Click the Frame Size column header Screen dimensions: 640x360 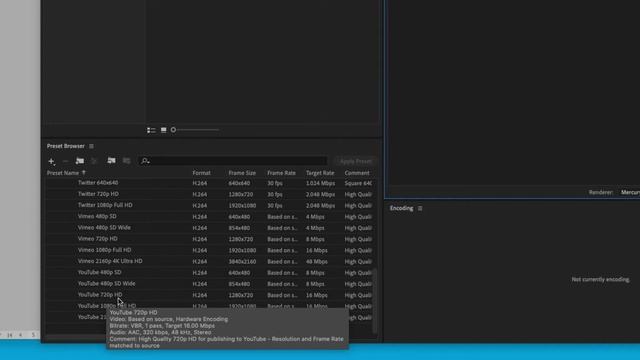[242, 173]
